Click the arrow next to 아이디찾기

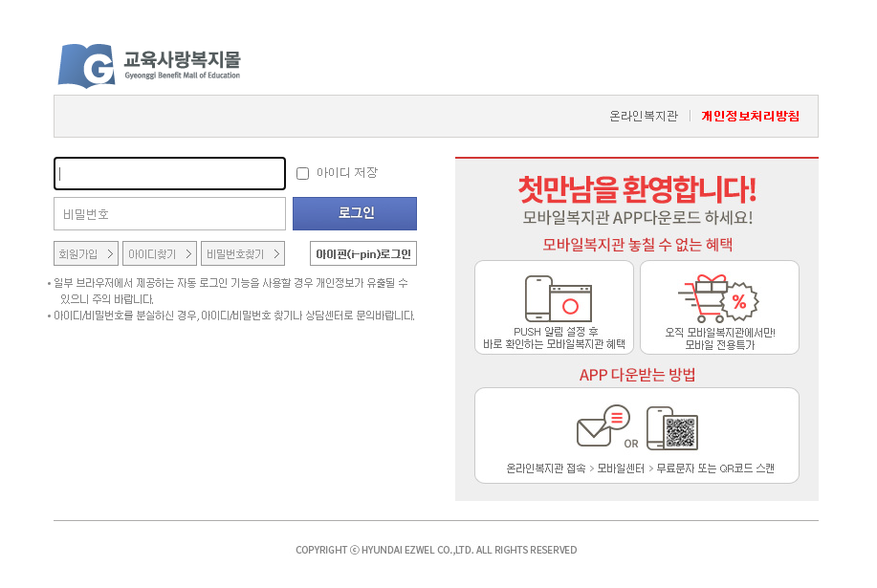pyautogui.click(x=187, y=253)
